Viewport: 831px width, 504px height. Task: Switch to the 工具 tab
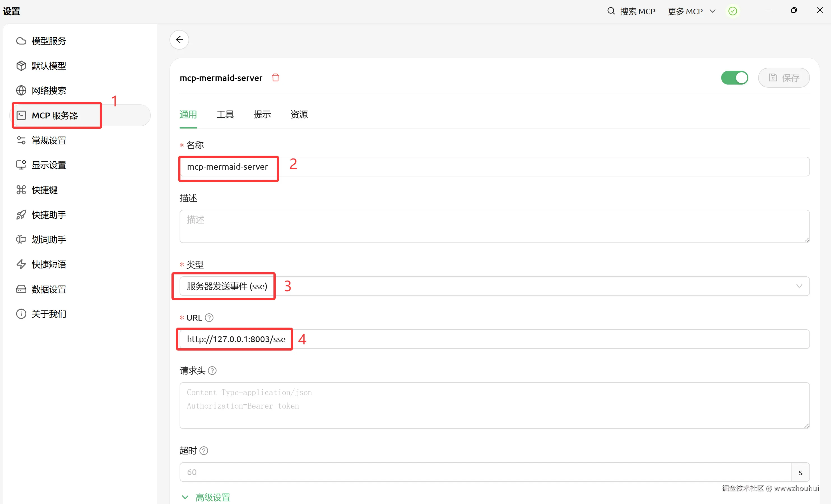[x=225, y=115]
